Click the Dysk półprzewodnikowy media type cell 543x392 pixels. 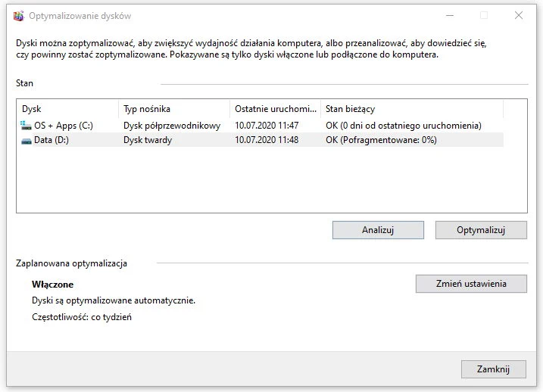172,126
